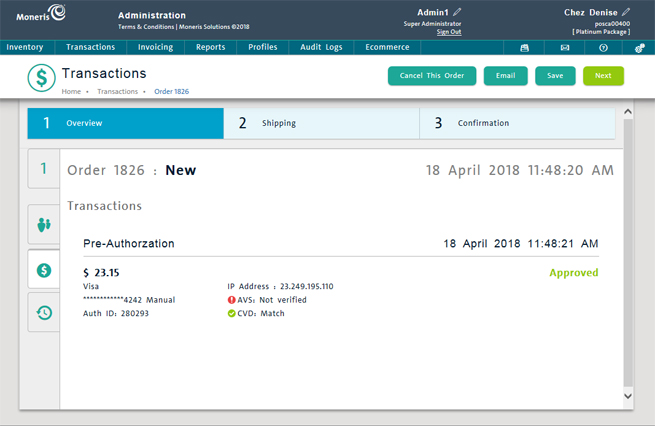Click the scrollbar down arrow
This screenshot has height=426, width=655.
[627, 397]
